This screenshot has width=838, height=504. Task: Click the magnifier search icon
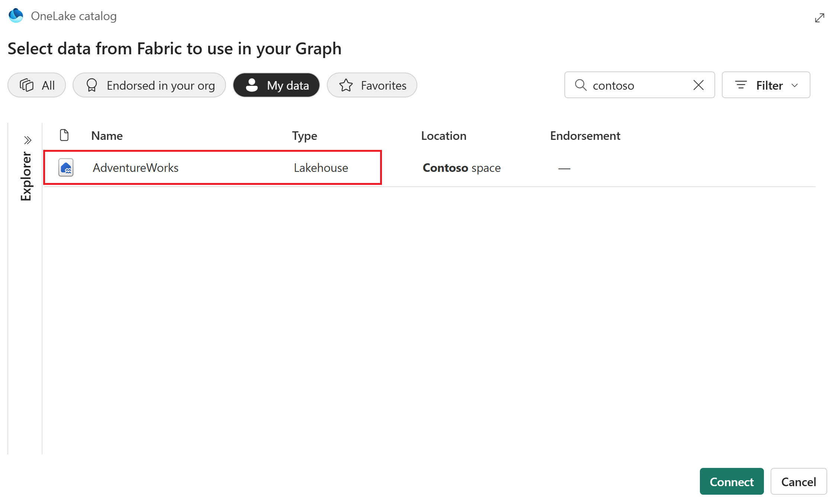[x=580, y=85]
